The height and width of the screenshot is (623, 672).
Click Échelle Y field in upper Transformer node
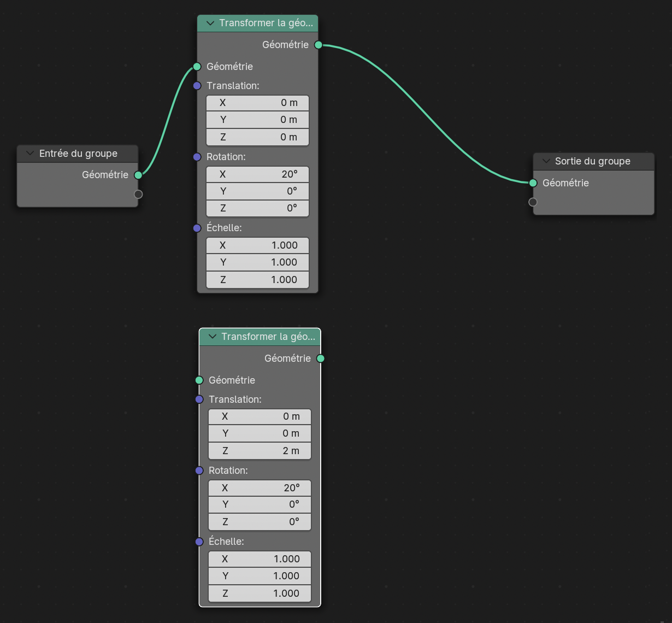257,262
